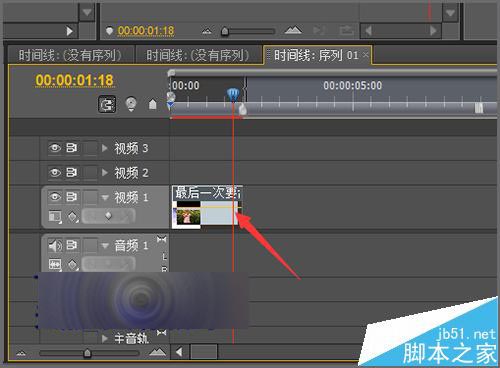Click the Audio 1 set display style icon
Viewport: 500px width, 368px height.
click(55, 264)
